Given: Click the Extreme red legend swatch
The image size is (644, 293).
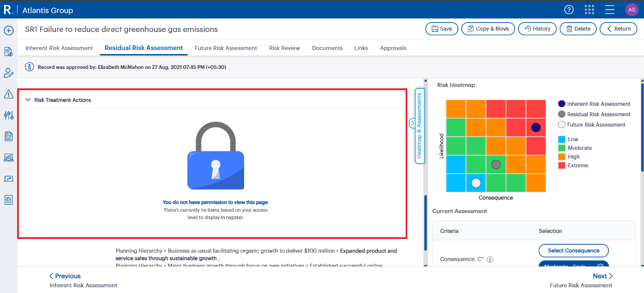Looking at the screenshot, I should coord(561,165).
